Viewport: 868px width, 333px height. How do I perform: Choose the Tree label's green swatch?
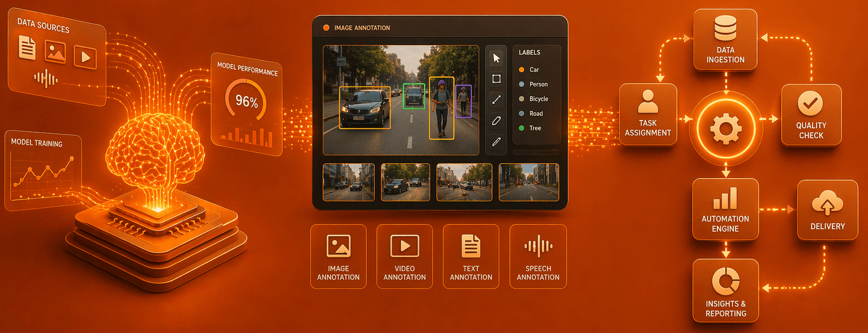[x=521, y=128]
